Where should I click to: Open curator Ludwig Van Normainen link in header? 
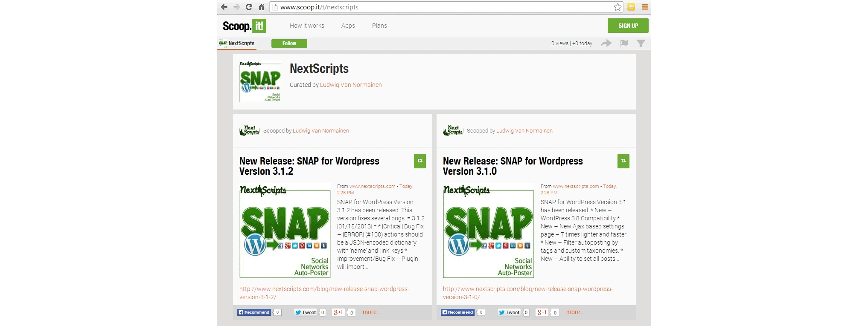coord(351,85)
